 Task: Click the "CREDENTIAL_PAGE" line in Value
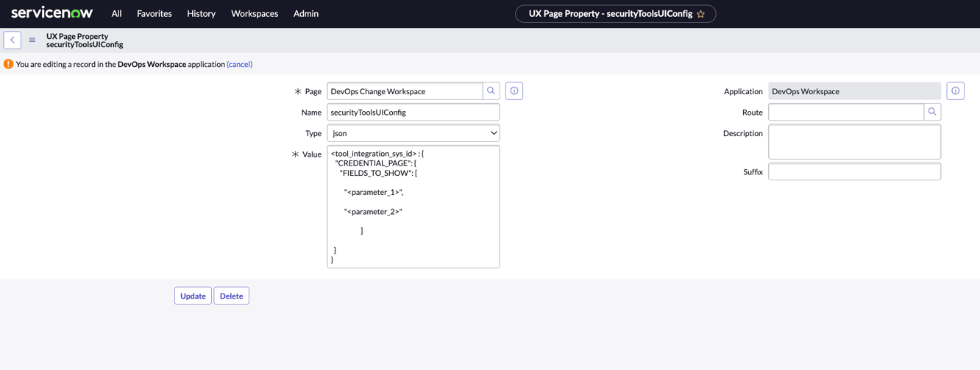pyautogui.click(x=375, y=163)
